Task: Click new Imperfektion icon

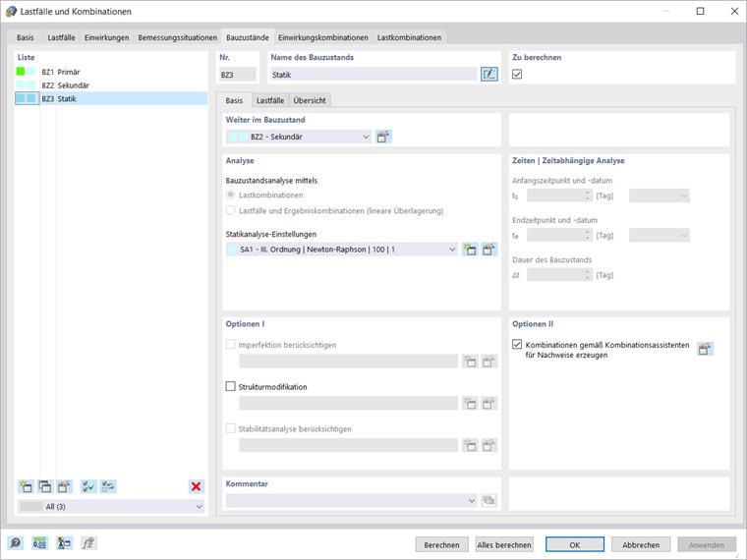Action: coord(470,362)
